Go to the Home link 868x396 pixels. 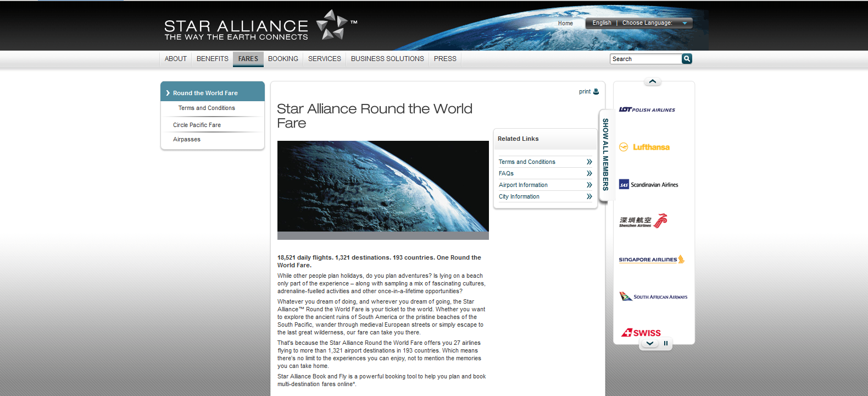[x=565, y=23]
